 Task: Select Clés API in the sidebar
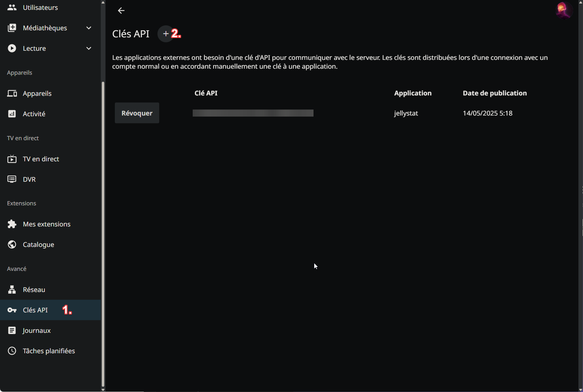[35, 310]
